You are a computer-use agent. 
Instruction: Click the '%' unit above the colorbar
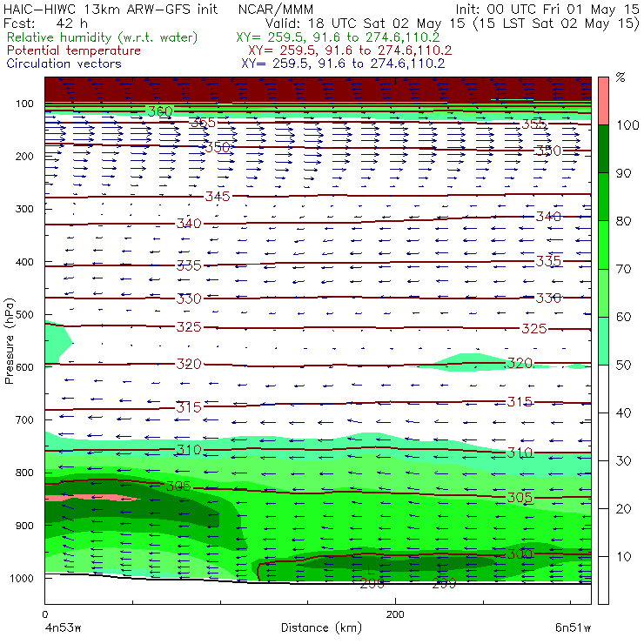pos(621,77)
